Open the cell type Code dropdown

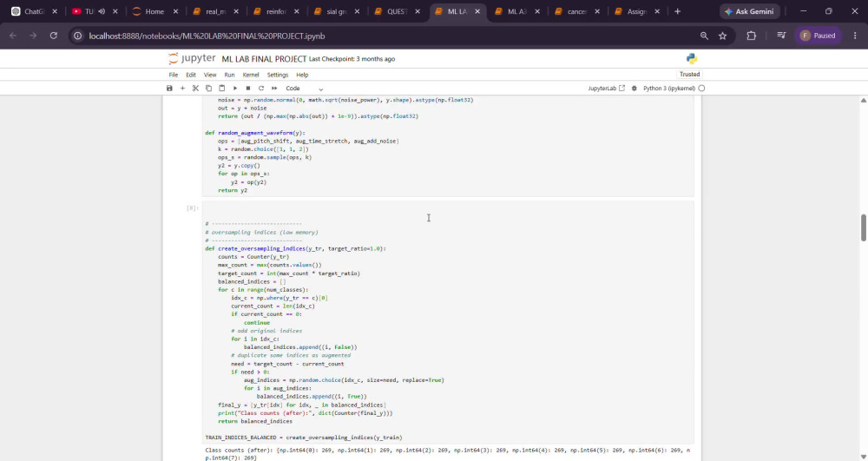click(304, 89)
